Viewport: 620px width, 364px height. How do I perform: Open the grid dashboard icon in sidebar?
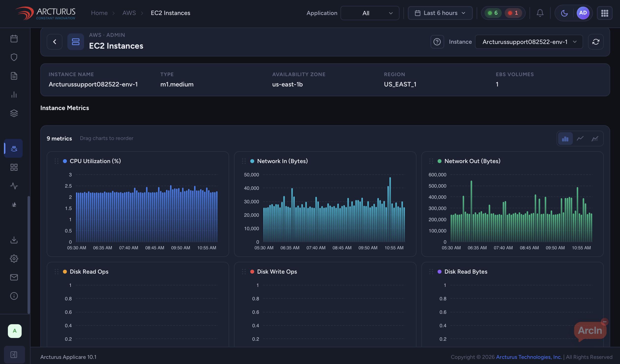pyautogui.click(x=14, y=167)
